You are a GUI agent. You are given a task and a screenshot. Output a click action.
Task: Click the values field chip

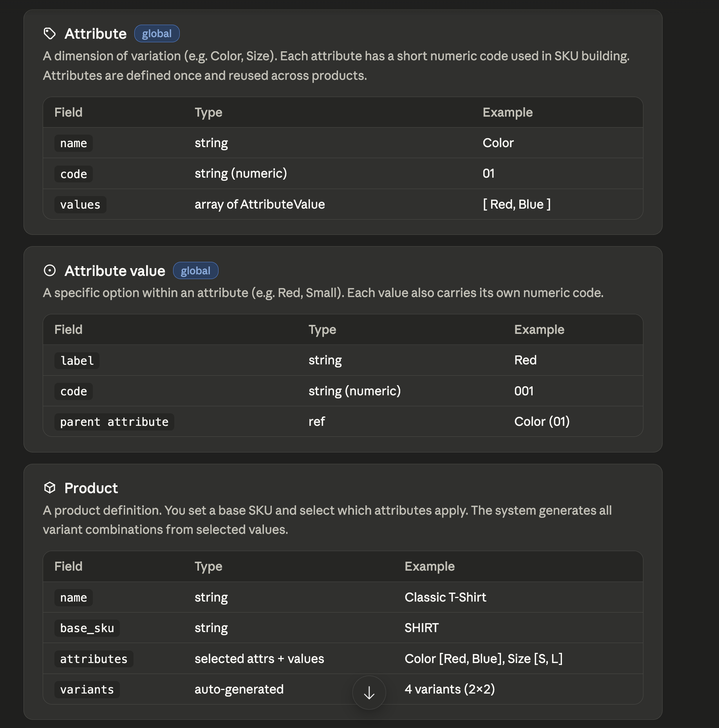tap(80, 204)
